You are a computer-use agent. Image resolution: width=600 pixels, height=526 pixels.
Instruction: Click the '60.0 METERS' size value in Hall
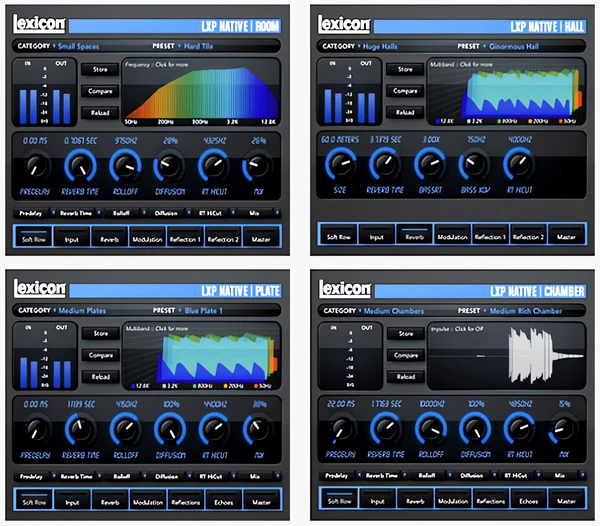click(x=340, y=140)
